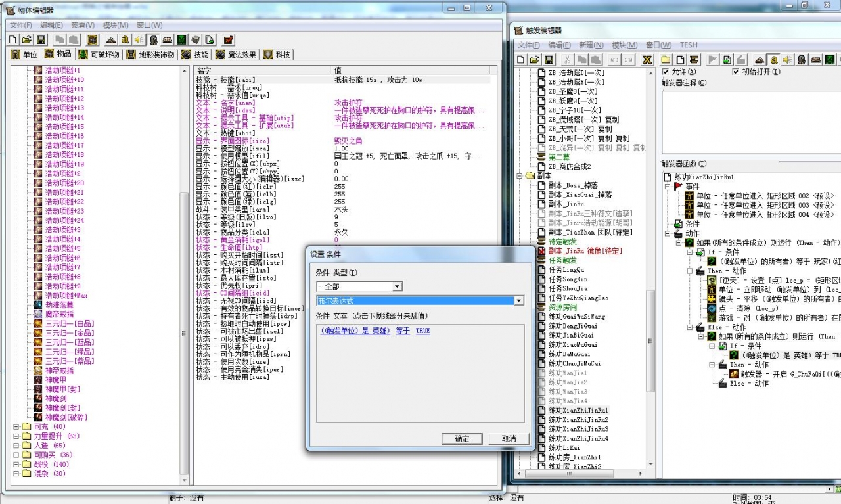The image size is (841, 504).
Task: Collapse the 副本 category in trigger list
Action: [x=519, y=176]
